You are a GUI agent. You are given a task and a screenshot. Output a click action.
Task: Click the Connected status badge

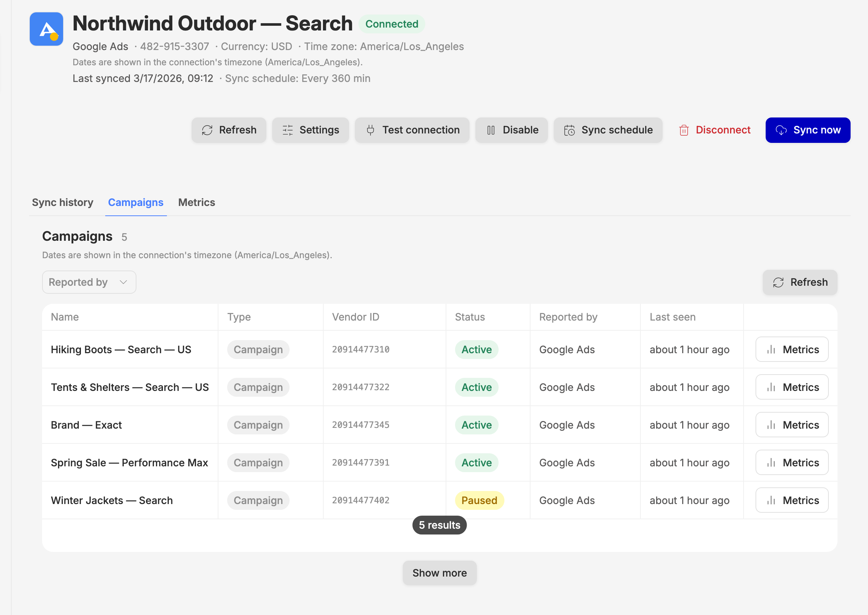click(392, 24)
